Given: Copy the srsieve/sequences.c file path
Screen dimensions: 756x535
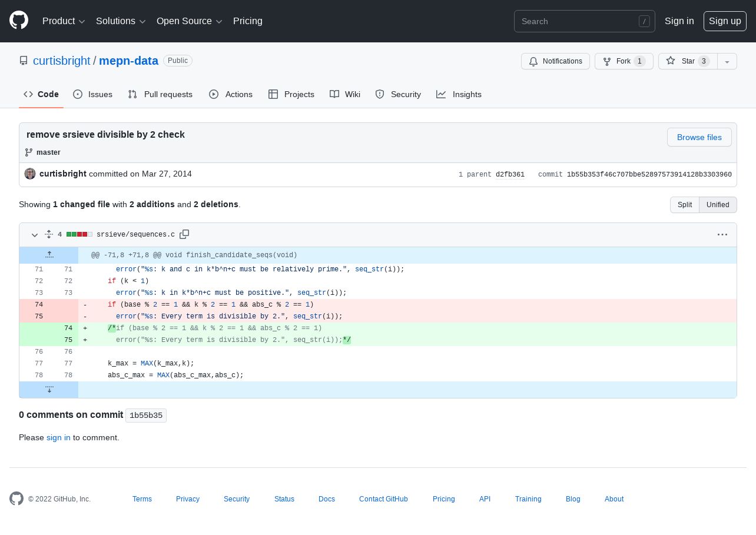Looking at the screenshot, I should [184, 234].
